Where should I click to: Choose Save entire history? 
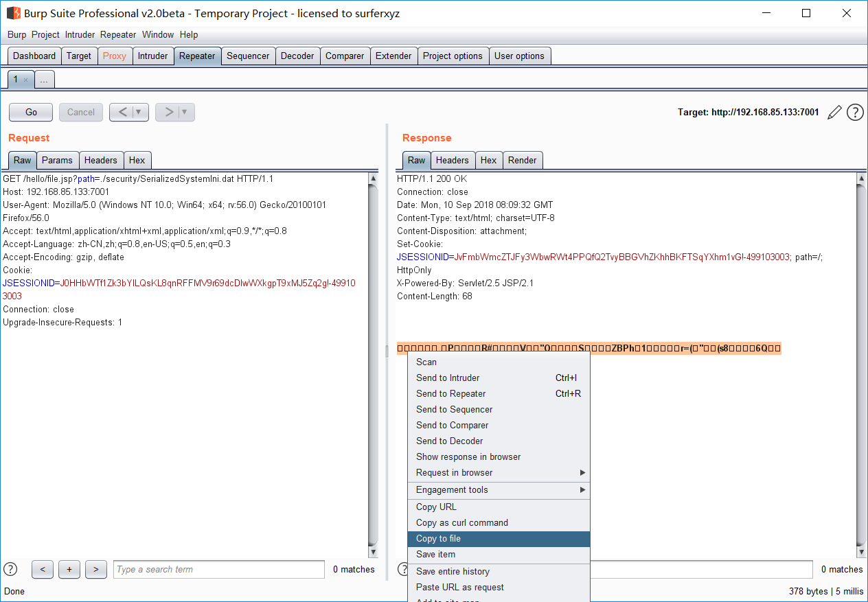coord(499,571)
